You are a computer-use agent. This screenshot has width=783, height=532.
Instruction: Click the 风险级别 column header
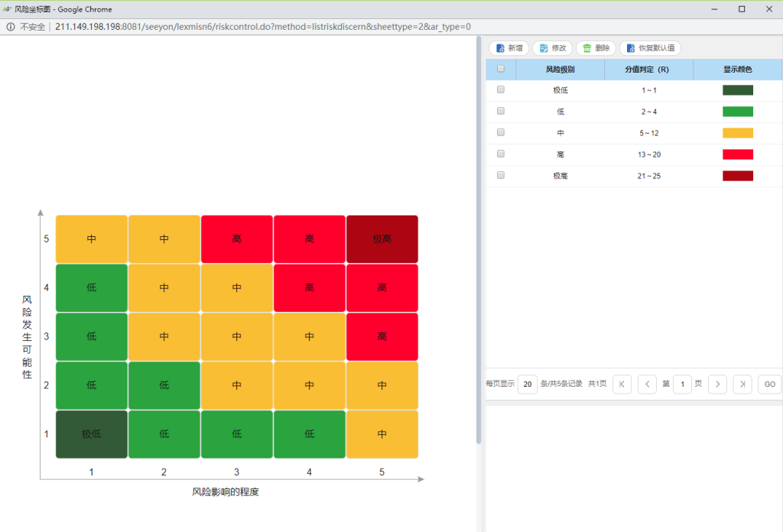[x=560, y=70]
